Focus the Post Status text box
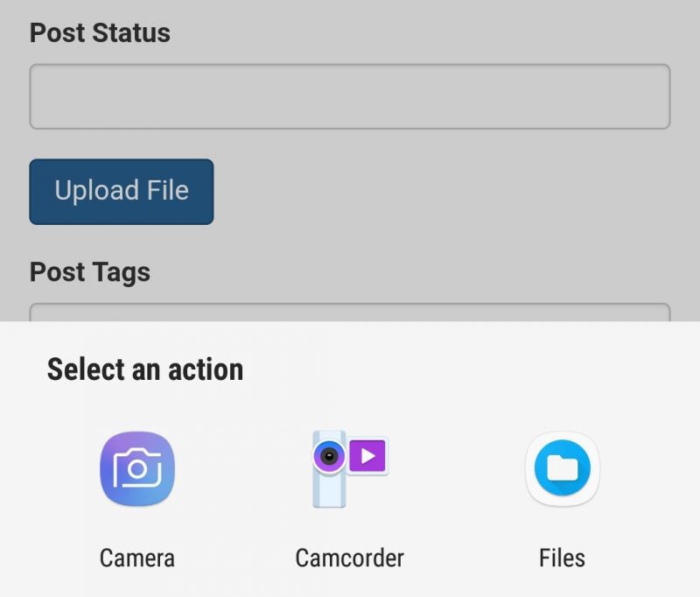The image size is (700, 597). tap(350, 96)
